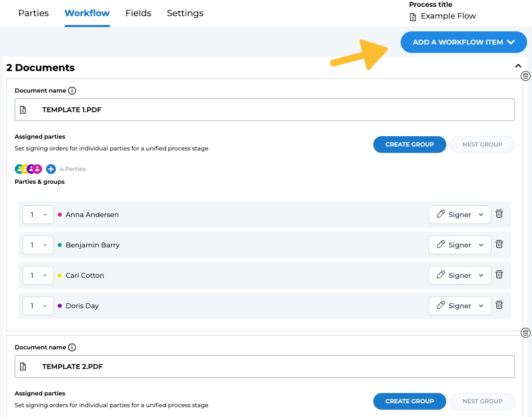The width and height of the screenshot is (532, 417).
Task: Switch to the Parties tab
Action: click(x=33, y=13)
